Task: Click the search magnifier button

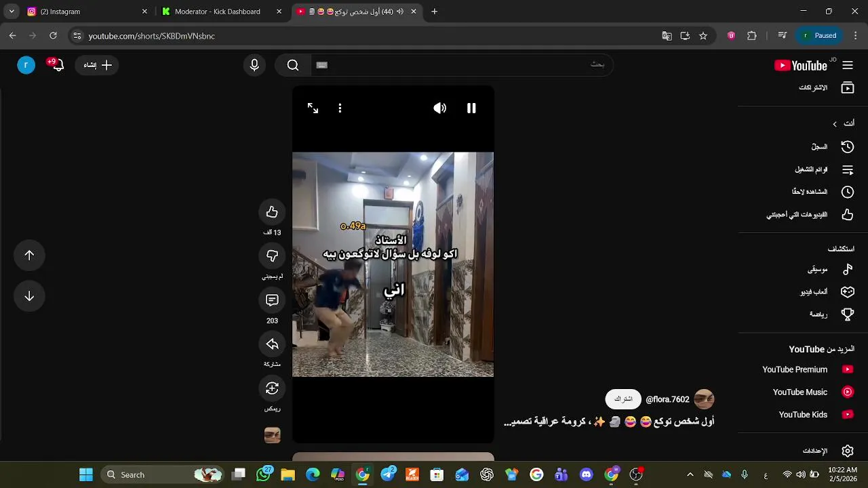Action: pyautogui.click(x=293, y=65)
